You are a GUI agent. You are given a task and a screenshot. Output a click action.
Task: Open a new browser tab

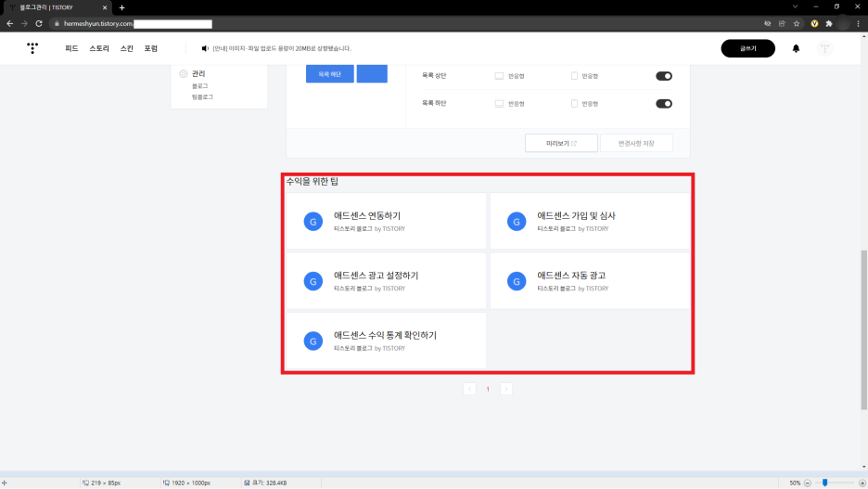(x=121, y=7)
